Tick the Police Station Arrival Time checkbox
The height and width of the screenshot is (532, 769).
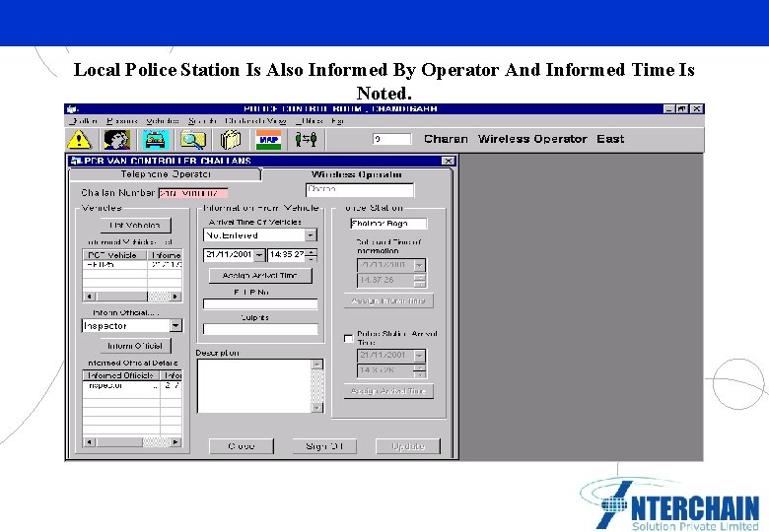pos(348,338)
